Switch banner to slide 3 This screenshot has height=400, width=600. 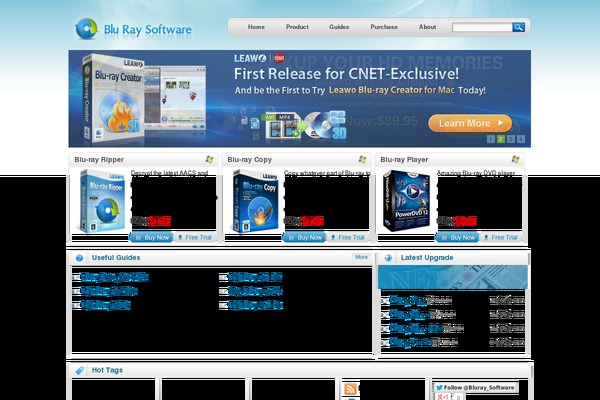510,139
